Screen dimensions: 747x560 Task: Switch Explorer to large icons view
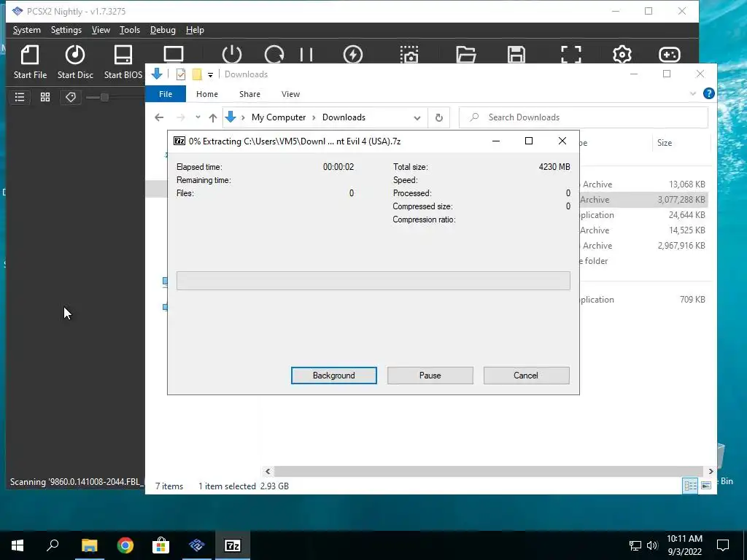(706, 486)
